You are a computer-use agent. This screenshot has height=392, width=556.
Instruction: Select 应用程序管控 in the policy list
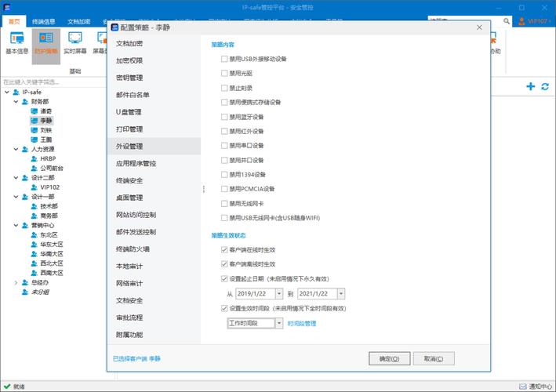click(x=136, y=163)
